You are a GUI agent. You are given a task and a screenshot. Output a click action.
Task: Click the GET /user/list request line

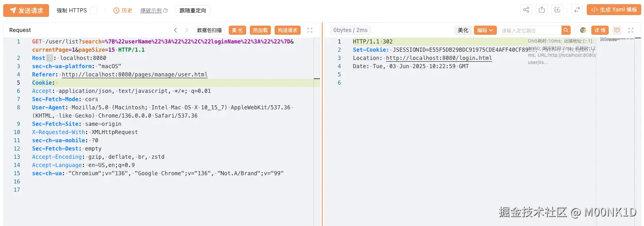(x=163, y=45)
